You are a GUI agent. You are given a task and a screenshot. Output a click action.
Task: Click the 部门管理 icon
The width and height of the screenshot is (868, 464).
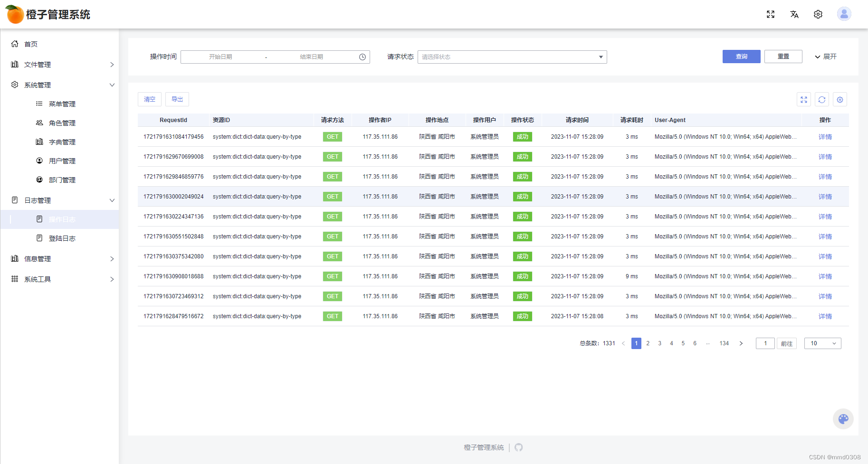pyautogui.click(x=39, y=180)
